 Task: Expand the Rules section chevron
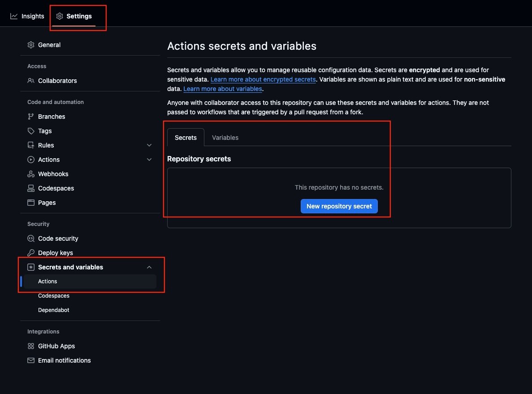(149, 145)
